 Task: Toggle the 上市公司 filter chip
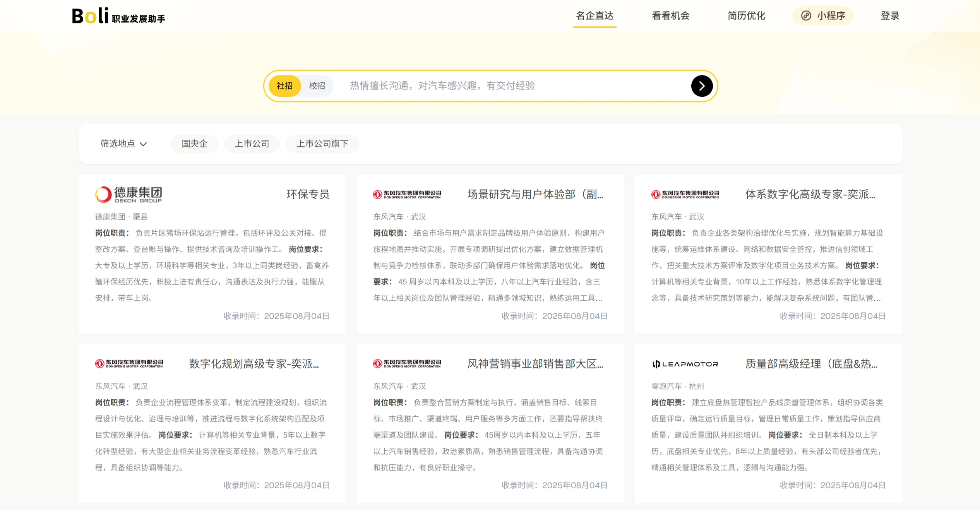[x=252, y=144]
